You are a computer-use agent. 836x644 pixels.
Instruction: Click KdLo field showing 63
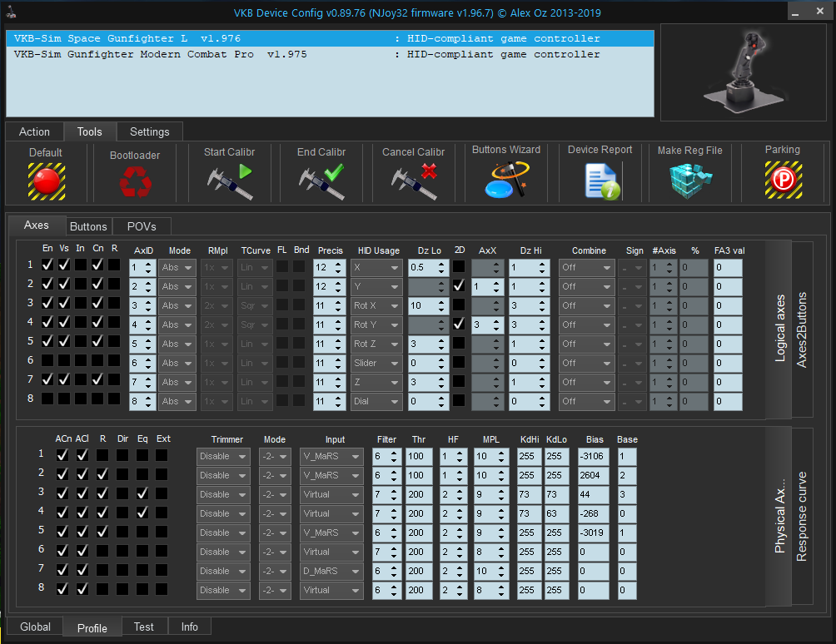pos(556,514)
